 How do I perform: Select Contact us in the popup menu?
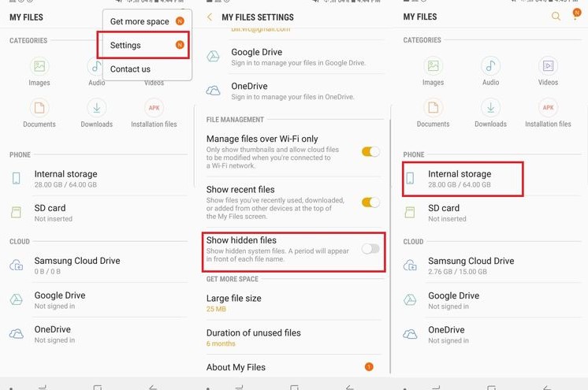pyautogui.click(x=147, y=69)
